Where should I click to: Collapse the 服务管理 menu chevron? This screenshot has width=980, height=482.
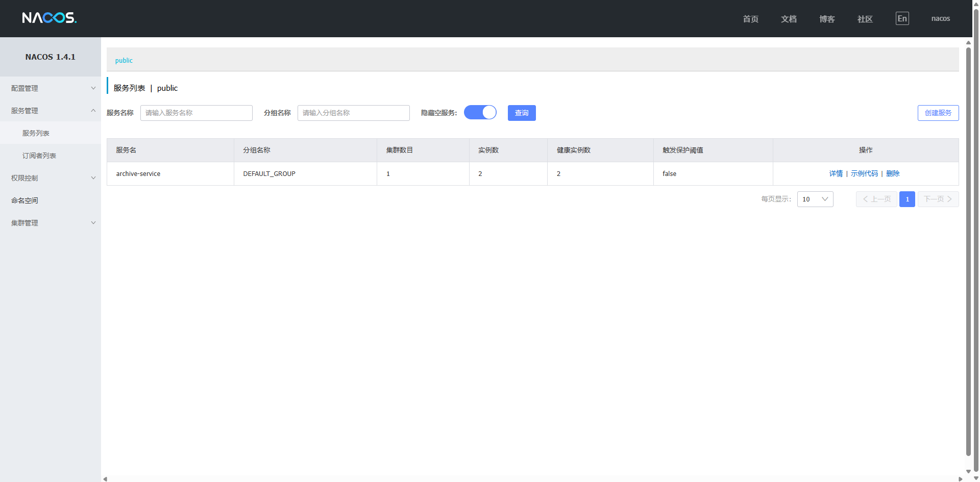point(93,111)
